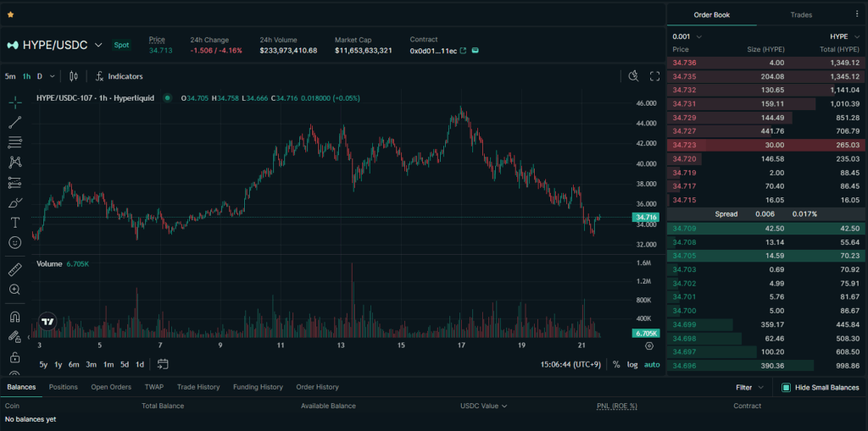The height and width of the screenshot is (431, 868).
Task: Select the 1h interval
Action: (x=26, y=76)
